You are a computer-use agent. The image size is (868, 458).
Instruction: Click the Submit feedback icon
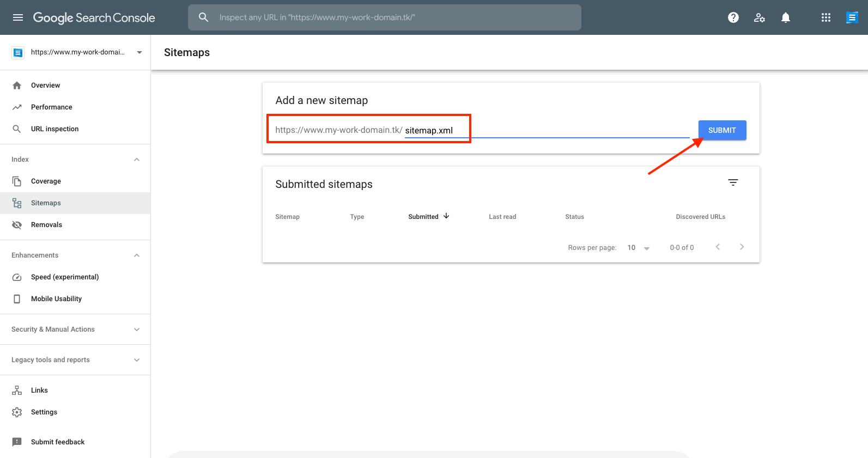coord(17,442)
